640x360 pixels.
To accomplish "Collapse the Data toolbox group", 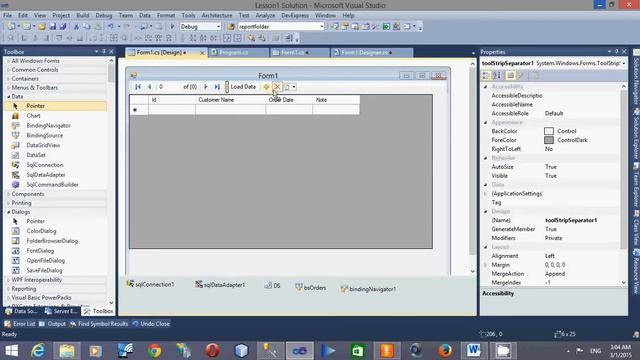I will tap(9, 96).
